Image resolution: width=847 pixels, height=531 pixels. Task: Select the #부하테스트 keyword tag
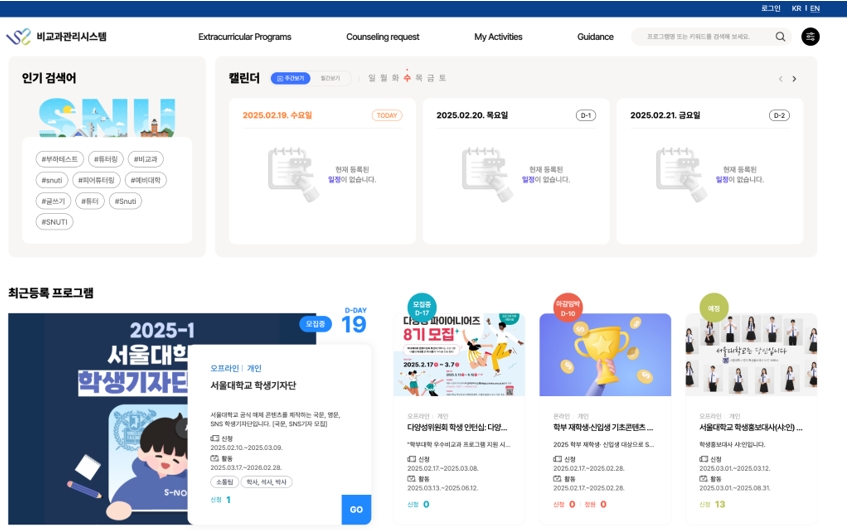tap(59, 159)
